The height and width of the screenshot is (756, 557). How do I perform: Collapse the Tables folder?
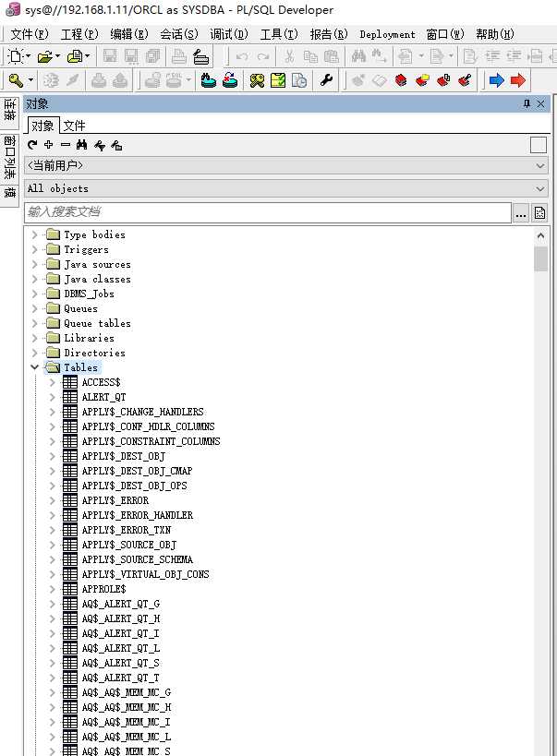tap(34, 367)
